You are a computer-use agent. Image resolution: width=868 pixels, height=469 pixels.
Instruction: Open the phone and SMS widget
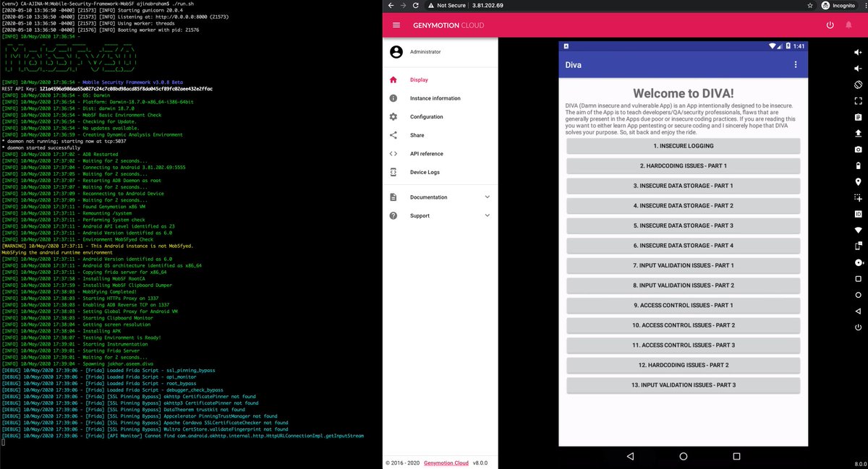click(858, 246)
